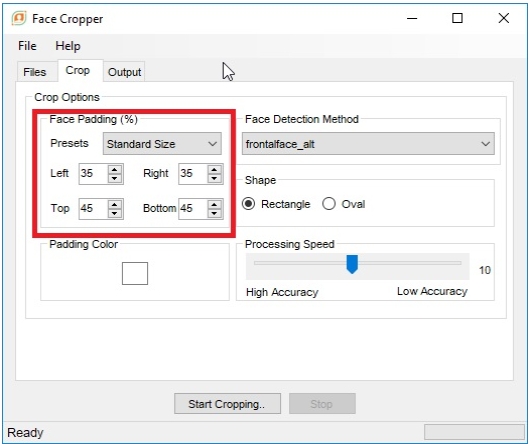Open the Presets Standard Size dropdown
Viewport: 530px width, 444px height.
click(162, 144)
